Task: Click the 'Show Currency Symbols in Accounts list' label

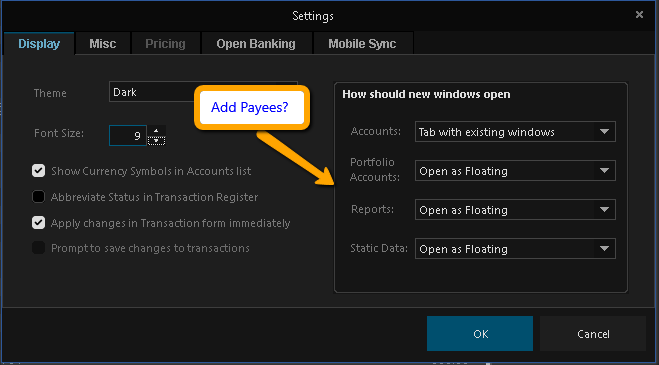Action: (x=151, y=171)
